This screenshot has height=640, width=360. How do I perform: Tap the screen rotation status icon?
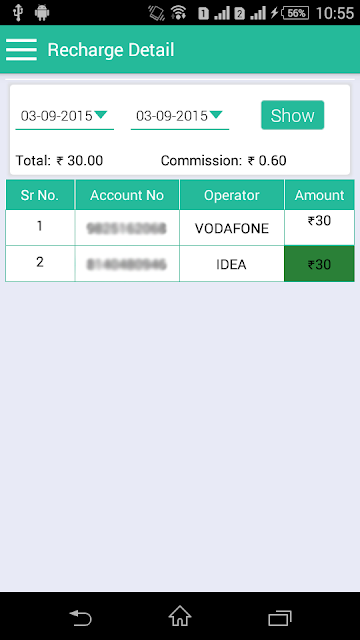156,13
